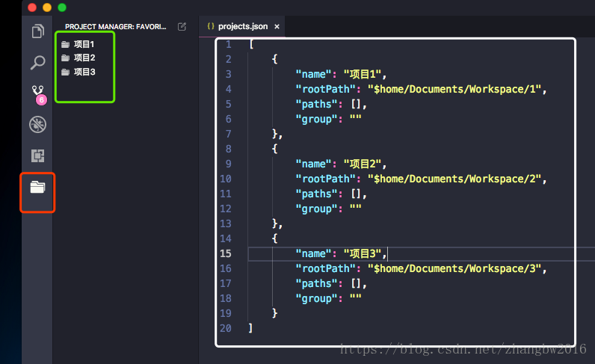Open the Extensions view in activity bar

(37, 155)
